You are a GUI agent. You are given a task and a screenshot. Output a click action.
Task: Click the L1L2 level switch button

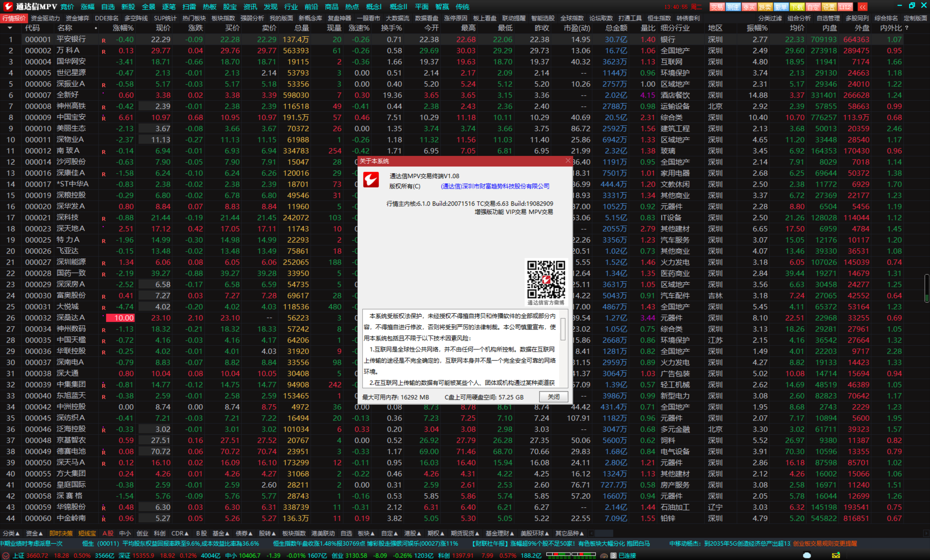(845, 7)
